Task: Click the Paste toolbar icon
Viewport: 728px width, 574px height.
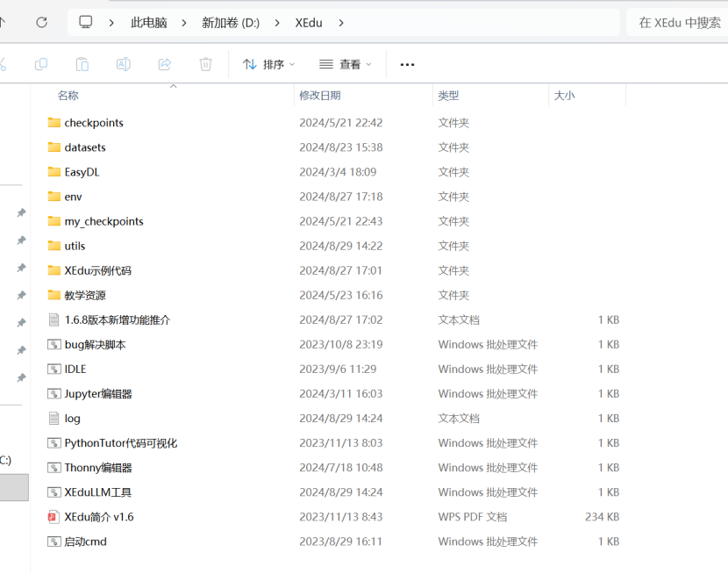Action: click(x=82, y=64)
